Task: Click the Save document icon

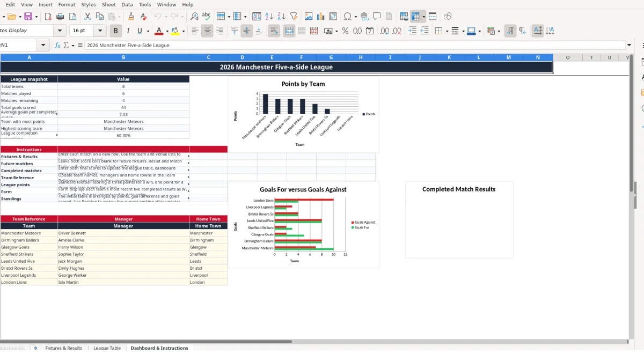Action: pos(28,17)
